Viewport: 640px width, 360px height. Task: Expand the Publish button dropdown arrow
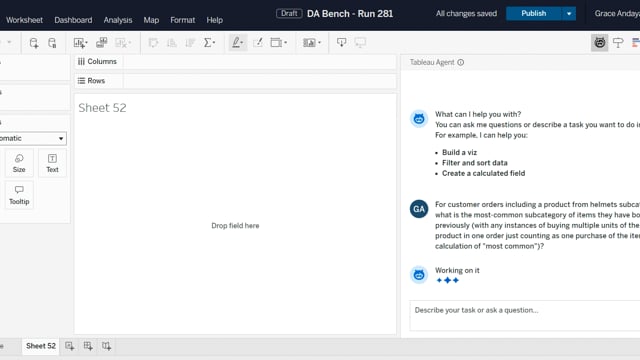[x=569, y=13]
